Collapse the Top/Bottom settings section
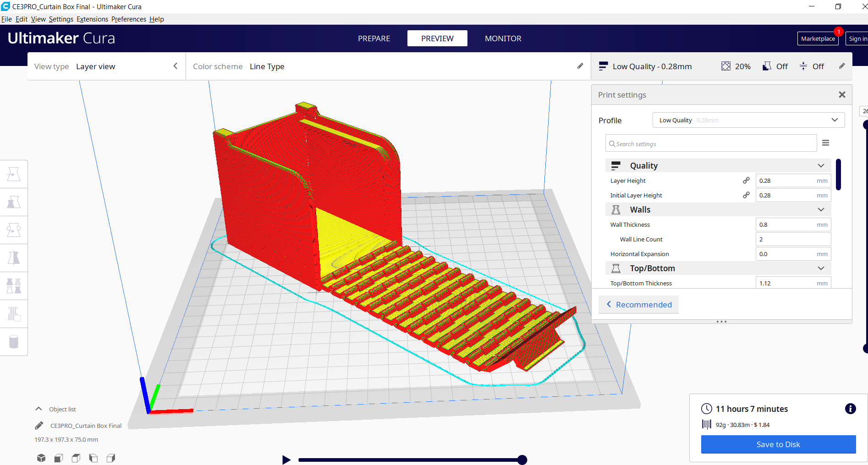 tap(821, 268)
